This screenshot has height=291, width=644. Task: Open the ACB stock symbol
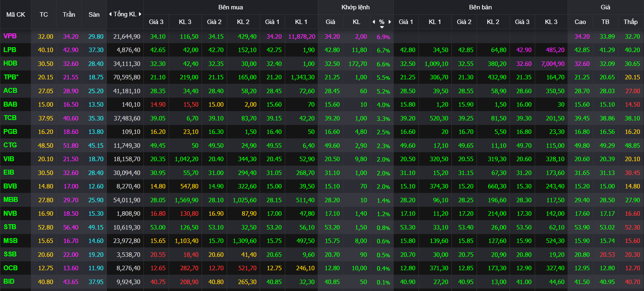coord(10,91)
